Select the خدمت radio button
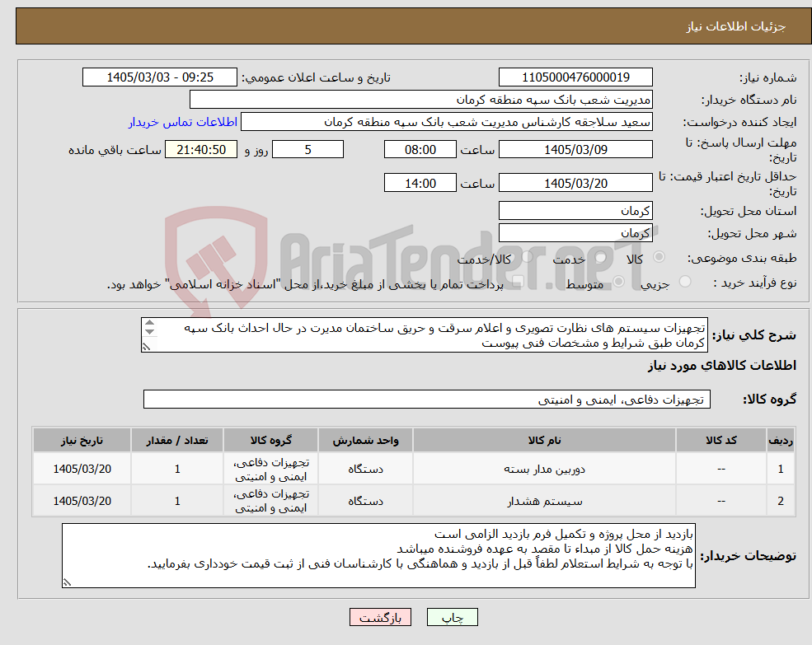Viewport: 812px width, 645px height. pos(600,257)
